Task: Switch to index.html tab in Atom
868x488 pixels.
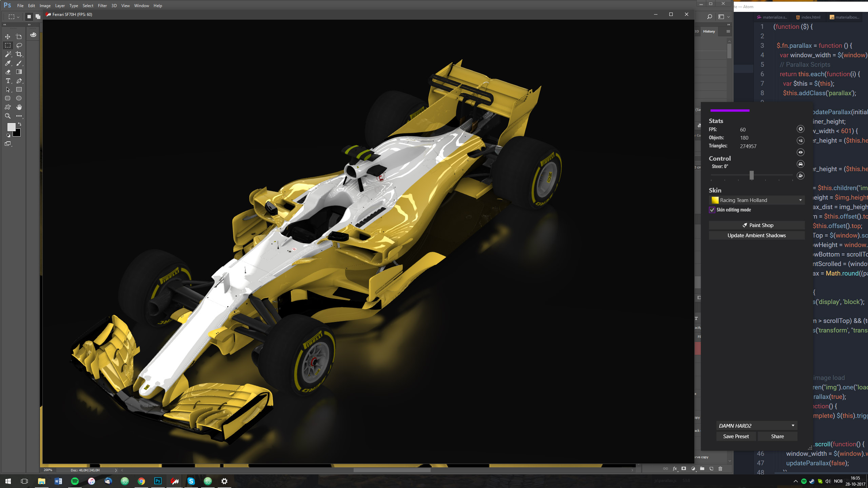Action: pyautogui.click(x=808, y=17)
